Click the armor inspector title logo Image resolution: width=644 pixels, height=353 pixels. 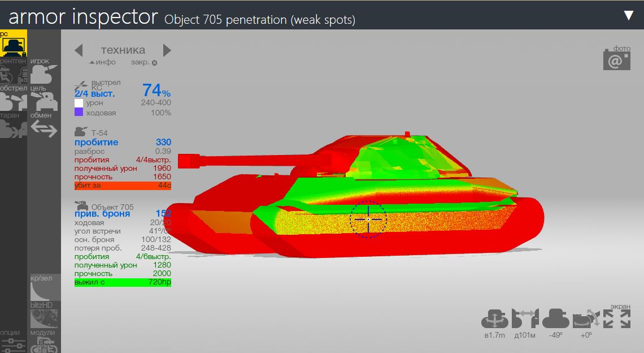(84, 17)
